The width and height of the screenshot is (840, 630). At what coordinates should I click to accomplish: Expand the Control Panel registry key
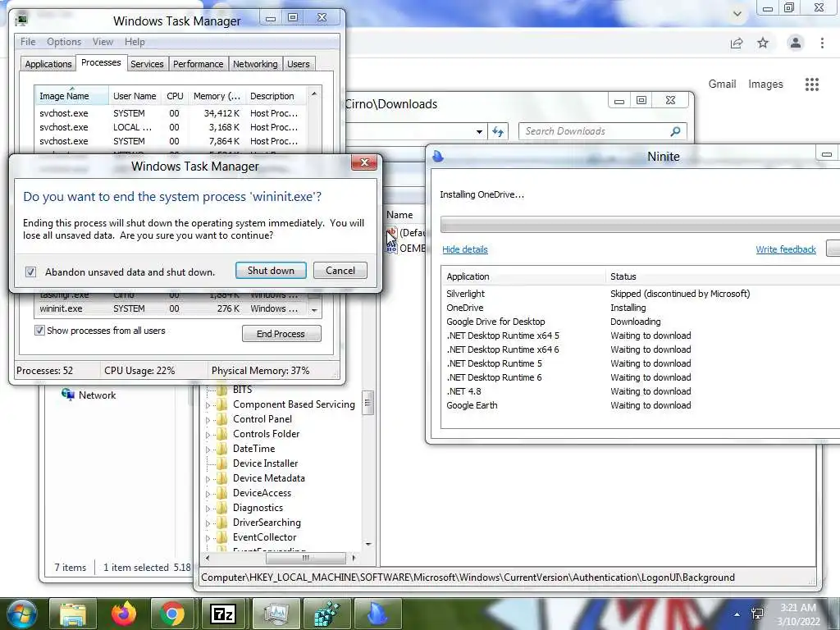(x=208, y=420)
